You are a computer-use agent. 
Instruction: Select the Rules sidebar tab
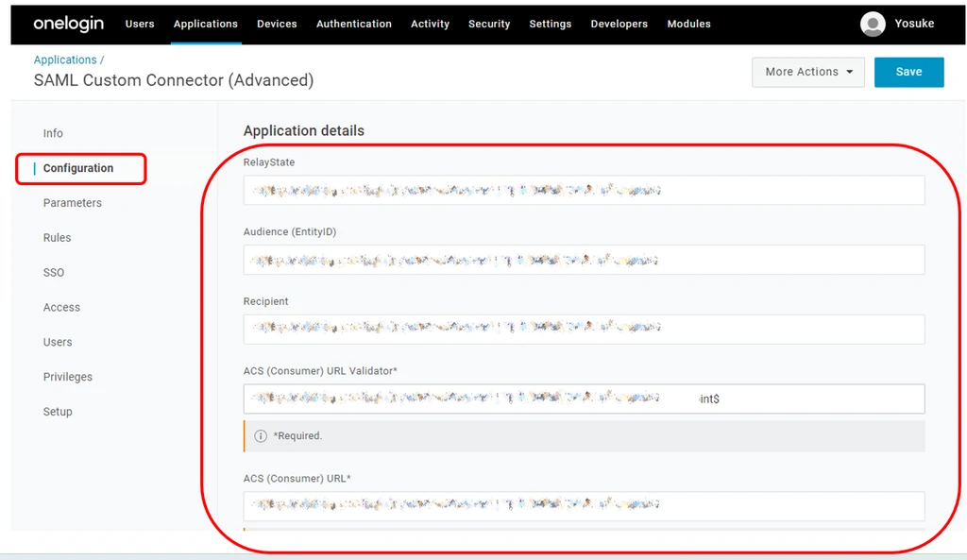[x=57, y=237]
